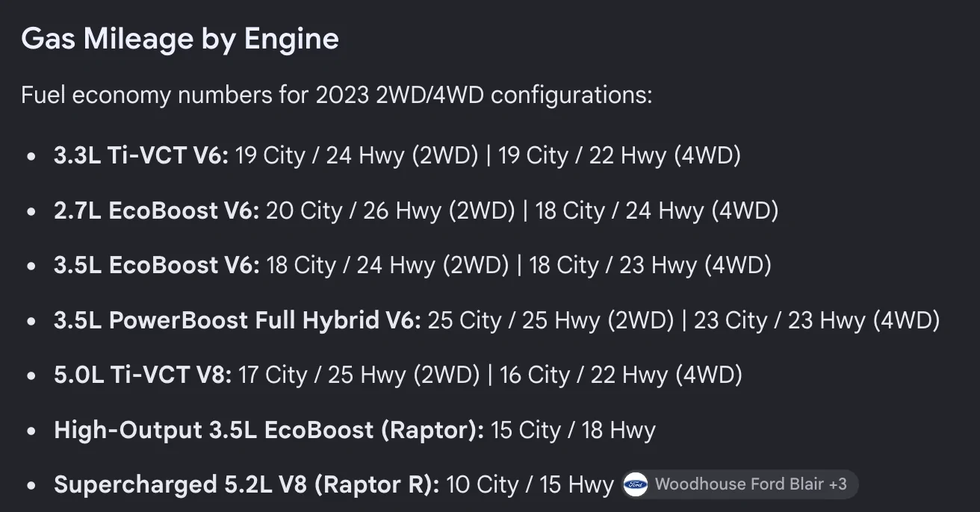
Task: Click the 3.5L PowerBoost Full Hybrid V6 label
Action: pyautogui.click(x=238, y=320)
